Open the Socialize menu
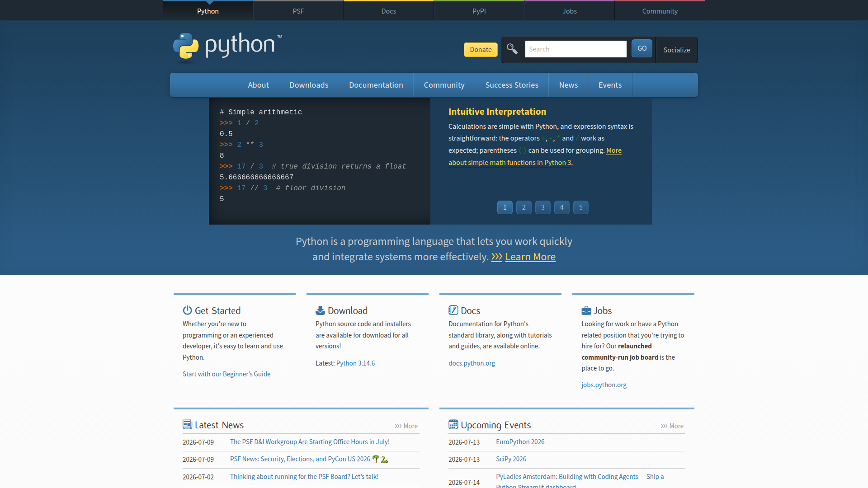 677,50
